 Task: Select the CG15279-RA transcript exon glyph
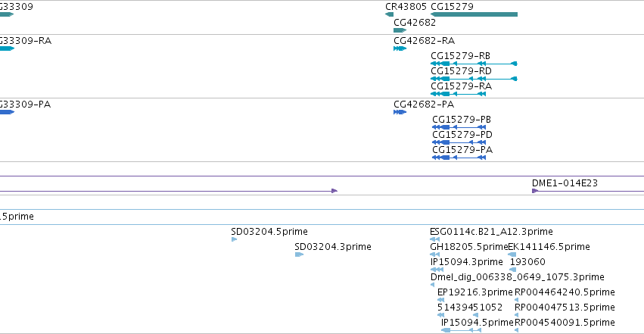tap(459, 94)
